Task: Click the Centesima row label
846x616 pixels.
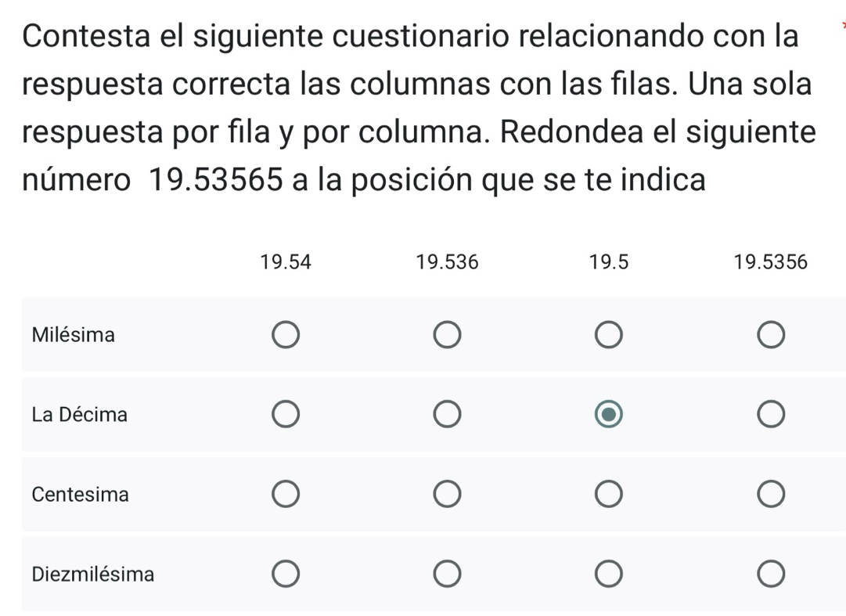Action: tap(81, 495)
